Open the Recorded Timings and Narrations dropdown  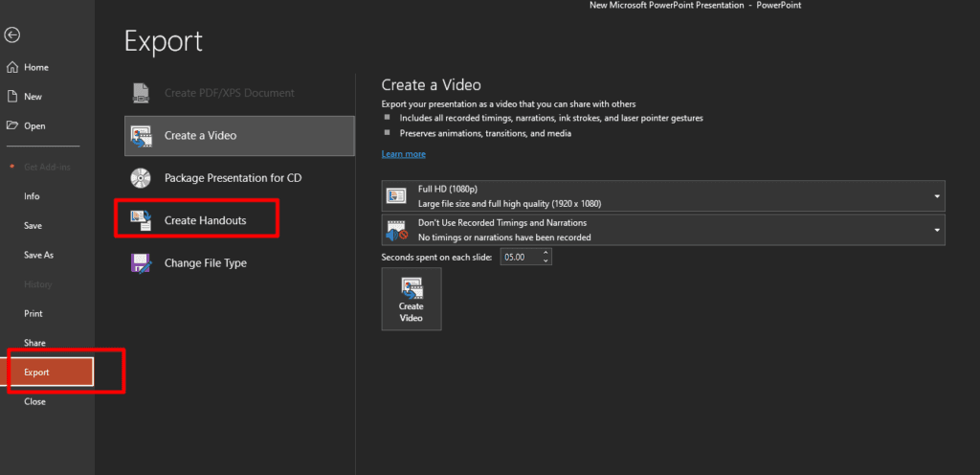pyautogui.click(x=935, y=230)
